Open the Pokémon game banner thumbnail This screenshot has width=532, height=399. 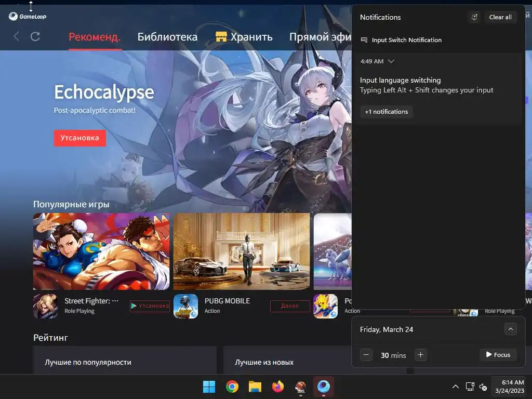click(x=332, y=251)
